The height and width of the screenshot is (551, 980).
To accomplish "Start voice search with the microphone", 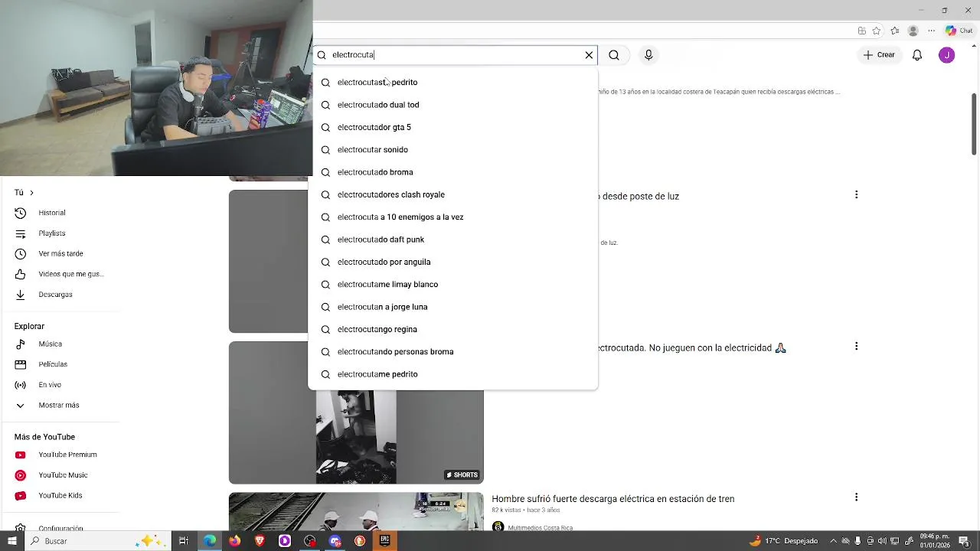I will point(648,55).
